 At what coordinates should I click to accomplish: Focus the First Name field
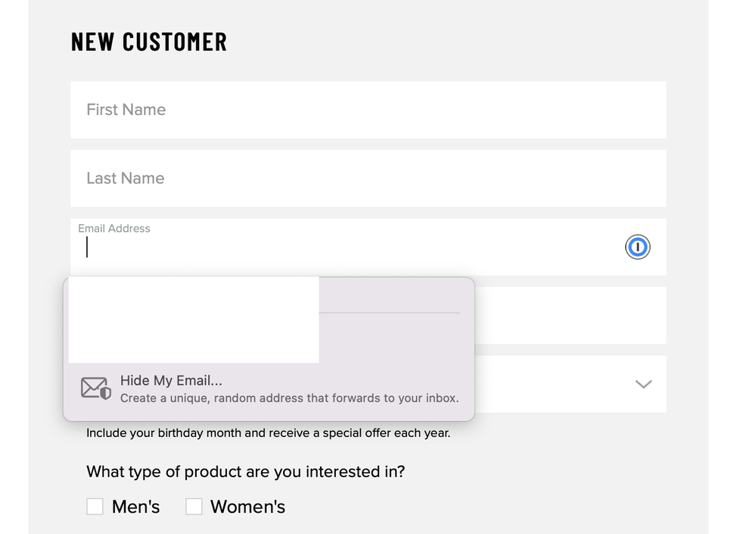pyautogui.click(x=368, y=110)
